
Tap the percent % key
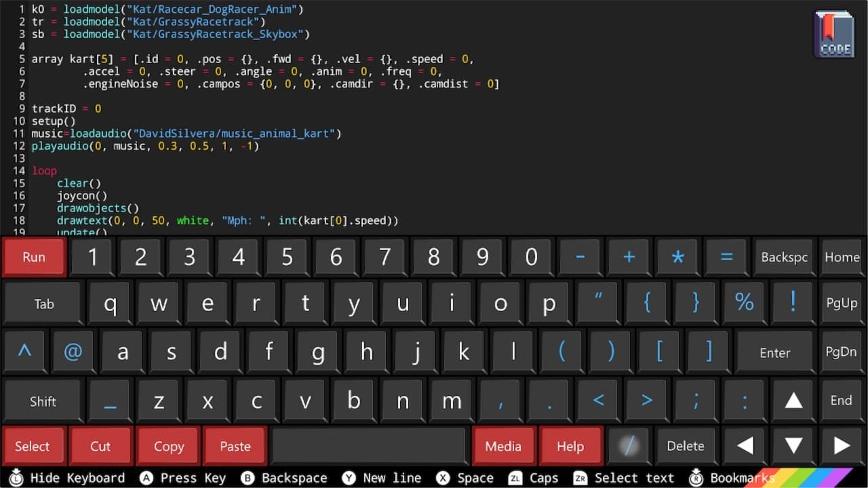pyautogui.click(x=744, y=303)
